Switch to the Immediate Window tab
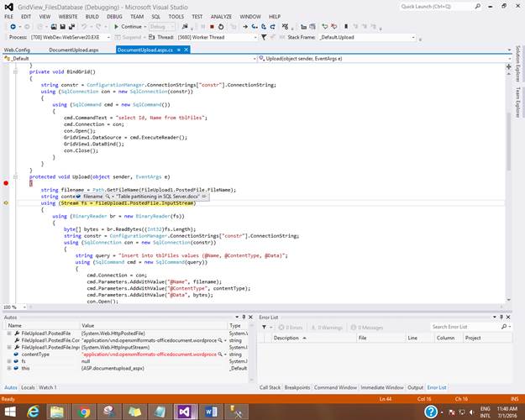The width and height of the screenshot is (525, 420). coord(383,387)
